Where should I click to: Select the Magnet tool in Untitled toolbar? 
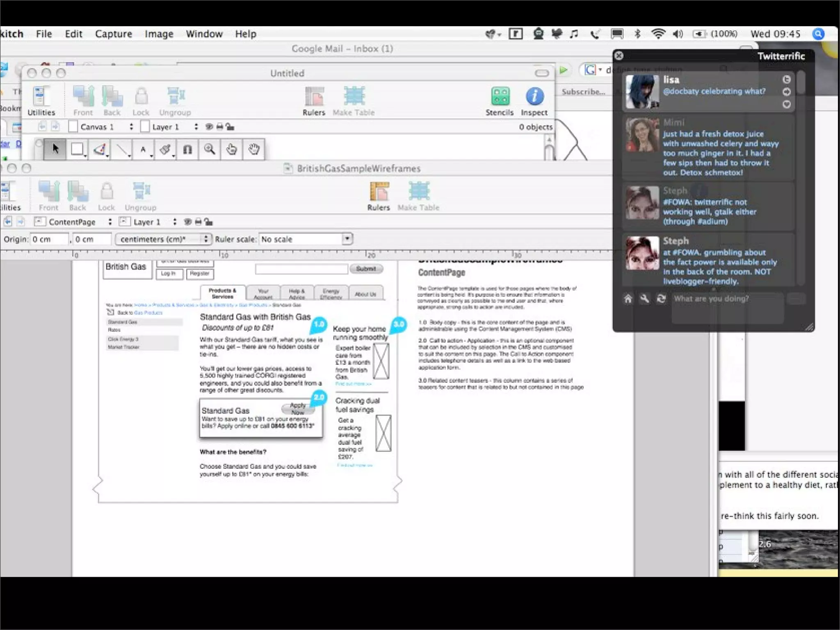(x=187, y=149)
